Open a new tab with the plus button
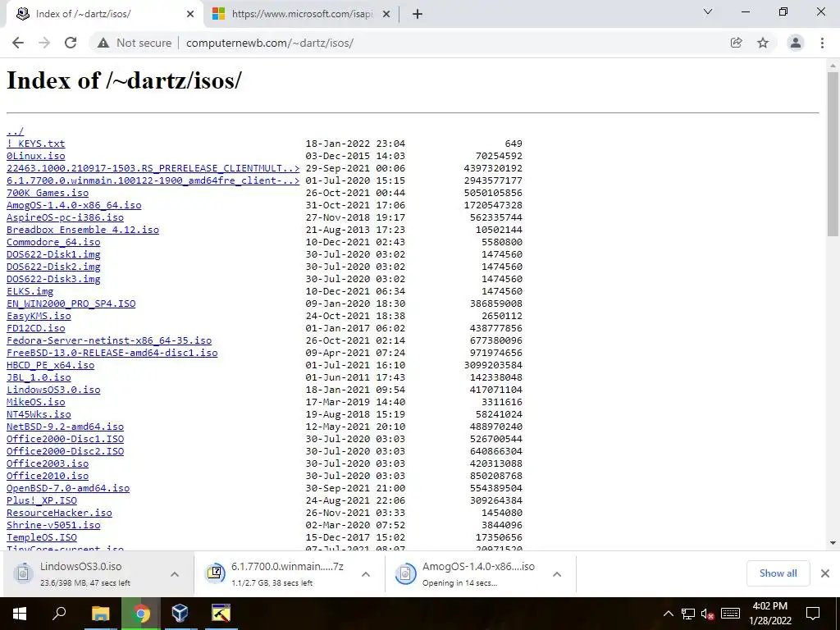The height and width of the screenshot is (630, 840). coord(418,14)
